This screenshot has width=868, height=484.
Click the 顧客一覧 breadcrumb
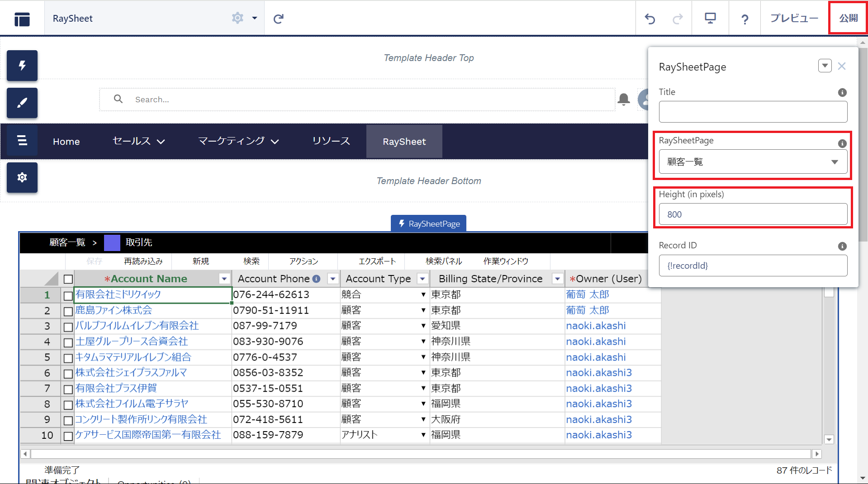pos(67,242)
